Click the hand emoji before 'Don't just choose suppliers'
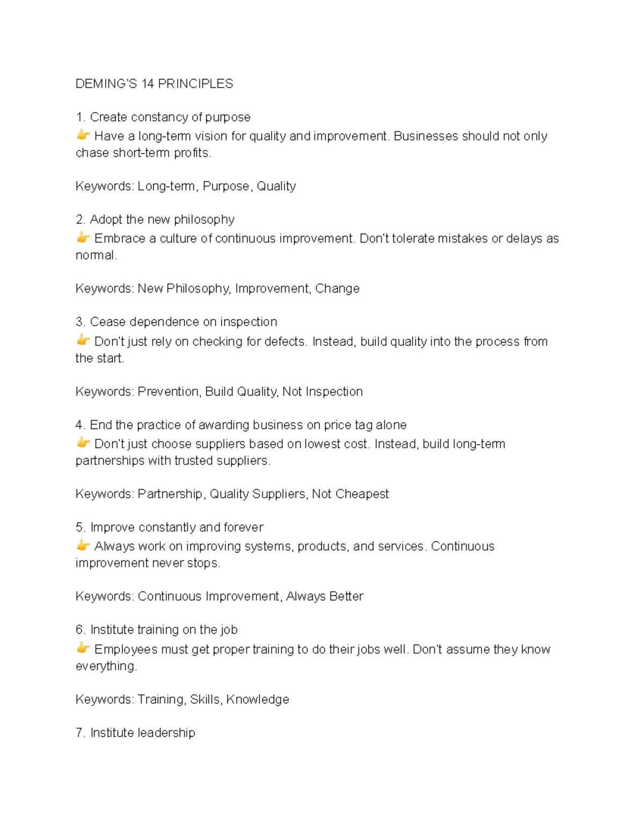The width and height of the screenshot is (644, 834). (83, 443)
